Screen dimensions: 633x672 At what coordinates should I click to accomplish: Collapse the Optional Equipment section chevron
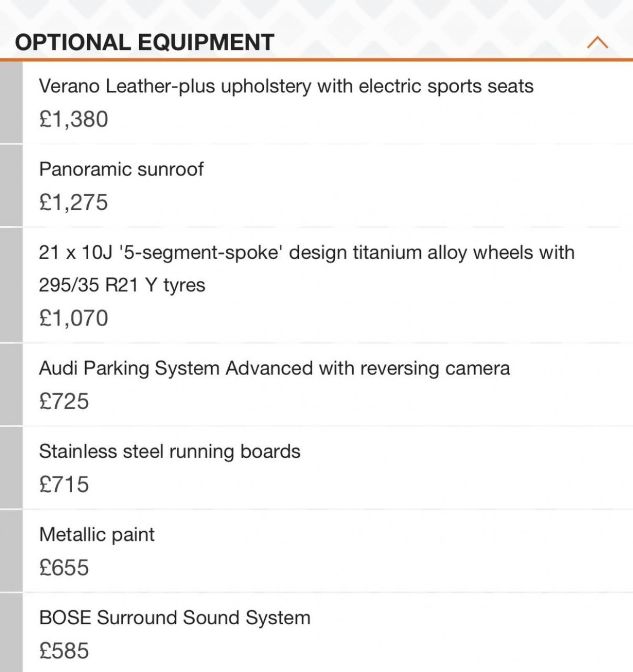(597, 42)
